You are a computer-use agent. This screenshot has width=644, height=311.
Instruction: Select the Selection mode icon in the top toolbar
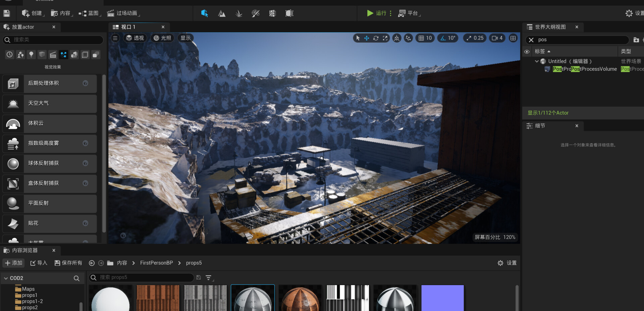(x=205, y=13)
